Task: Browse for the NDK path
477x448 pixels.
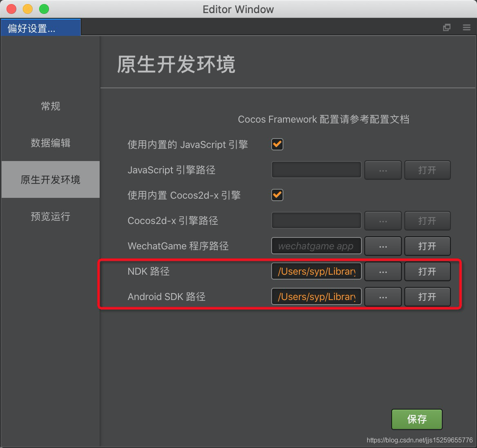Action: tap(383, 271)
